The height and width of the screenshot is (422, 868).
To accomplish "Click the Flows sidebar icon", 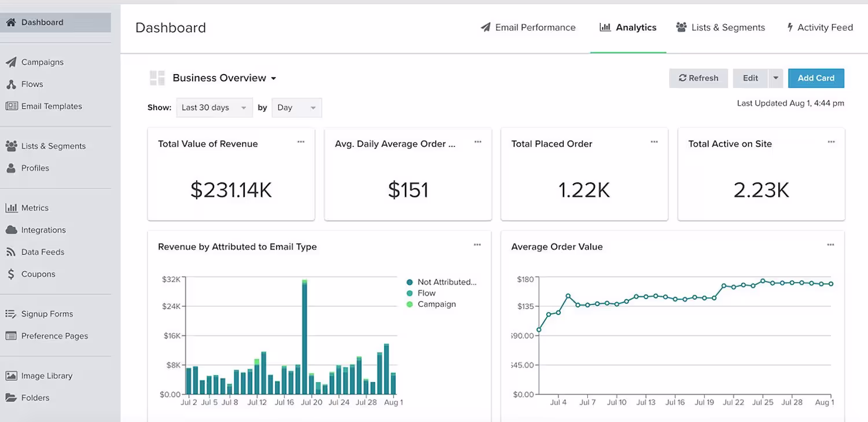I will (11, 84).
